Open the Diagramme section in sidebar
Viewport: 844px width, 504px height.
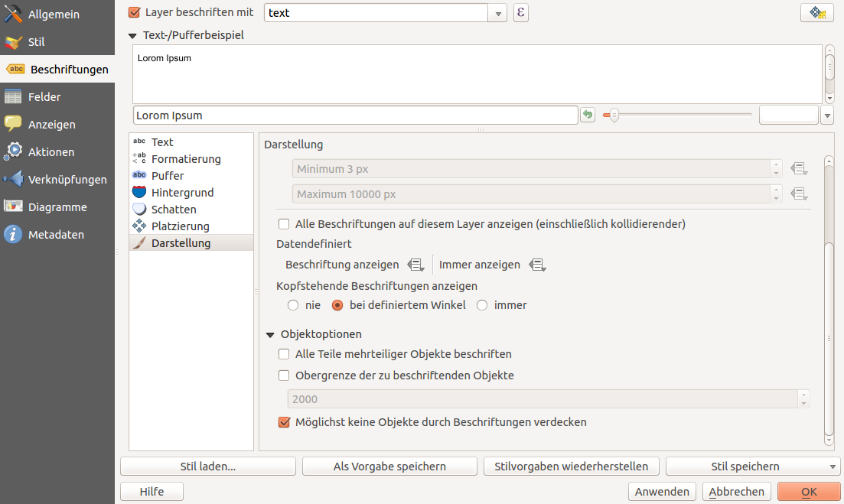tap(57, 207)
